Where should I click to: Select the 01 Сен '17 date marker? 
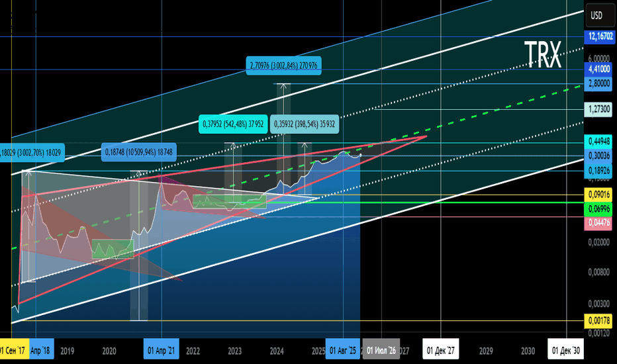coord(14,350)
